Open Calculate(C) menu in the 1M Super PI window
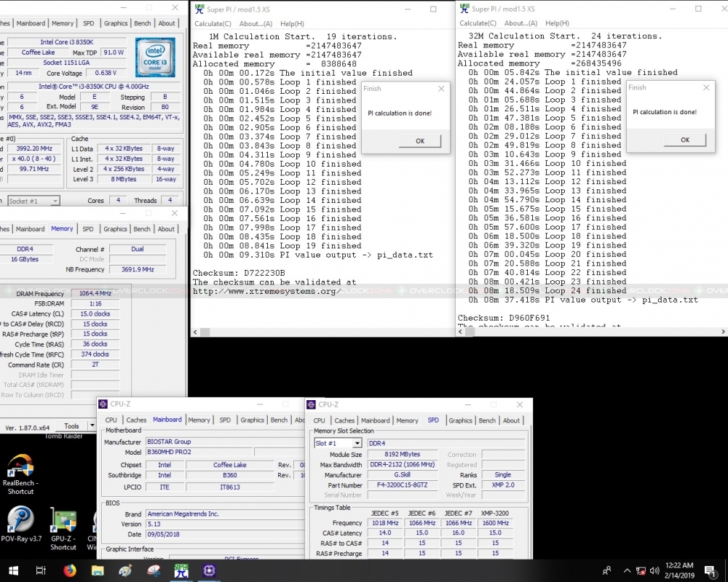Viewport: 728px width, 582px height. coord(213,24)
